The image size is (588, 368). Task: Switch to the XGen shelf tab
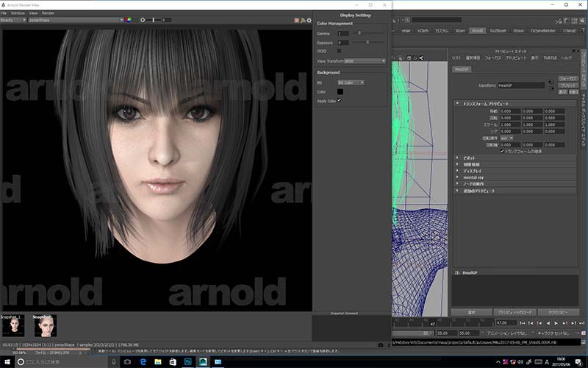(x=460, y=31)
